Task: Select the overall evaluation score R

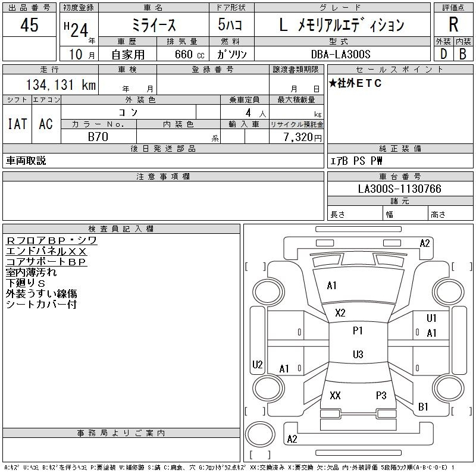Action: [x=453, y=24]
